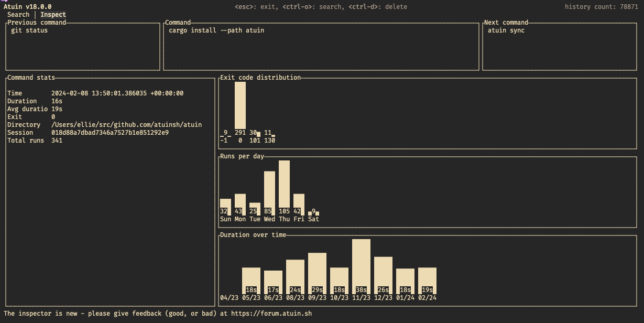The width and height of the screenshot is (644, 323).
Task: Click the 08/23 duration bar showing 24s
Action: tap(295, 277)
